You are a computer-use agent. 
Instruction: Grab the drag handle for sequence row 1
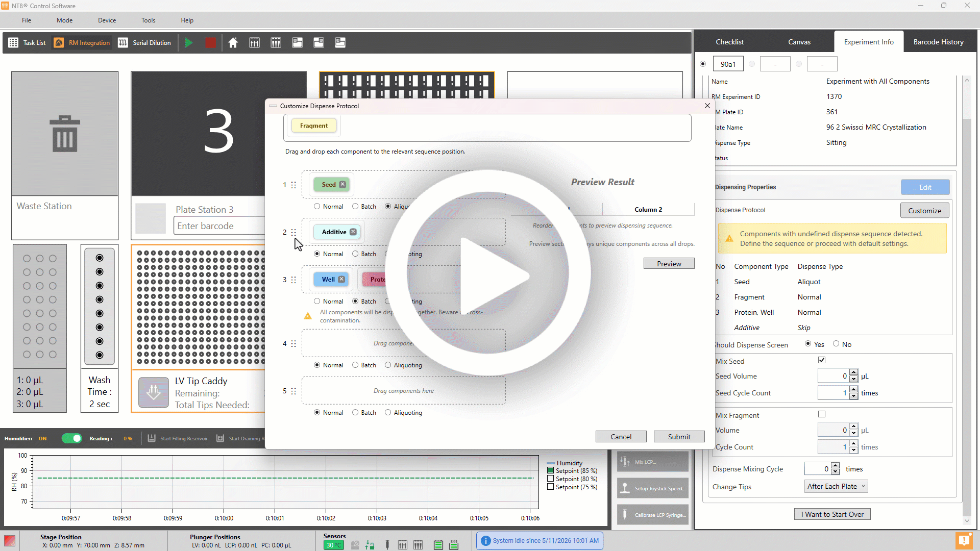tap(293, 185)
